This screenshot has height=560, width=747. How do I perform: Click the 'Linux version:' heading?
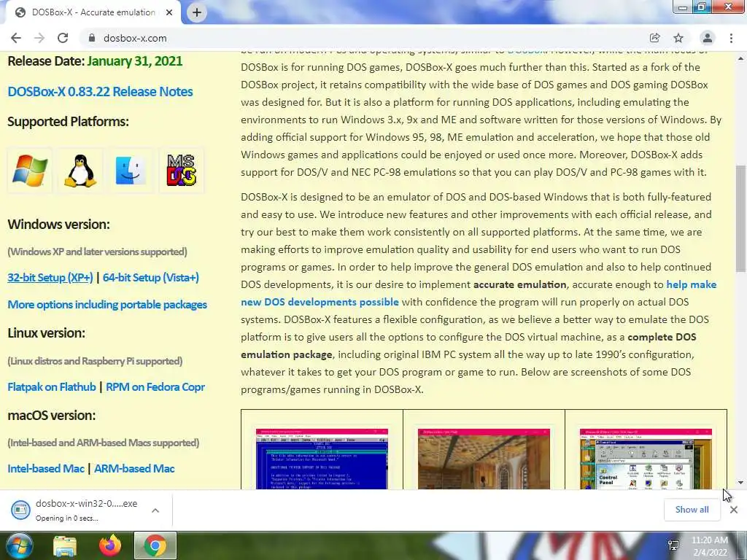[46, 332]
